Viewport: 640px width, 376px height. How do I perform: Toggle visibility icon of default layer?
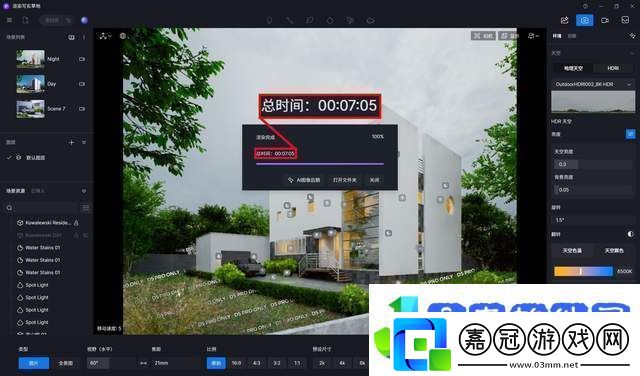pyautogui.click(x=18, y=158)
